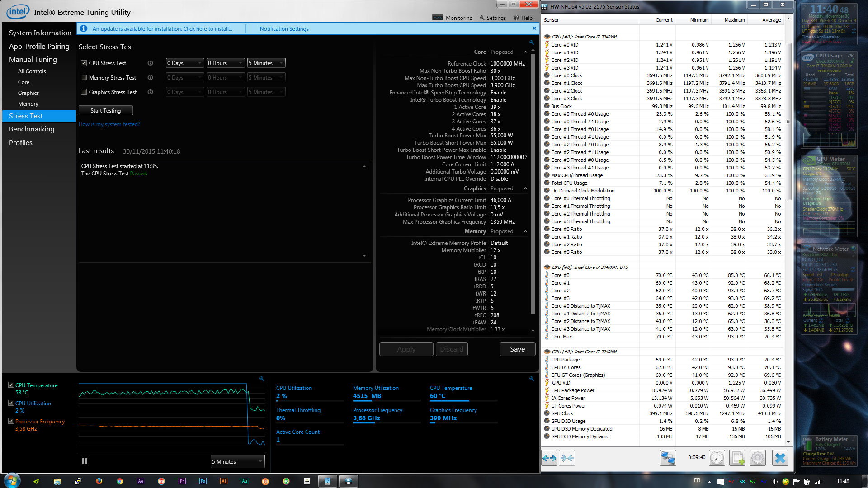868x488 pixels.
Task: Open Manual Tuning section
Action: 33,59
